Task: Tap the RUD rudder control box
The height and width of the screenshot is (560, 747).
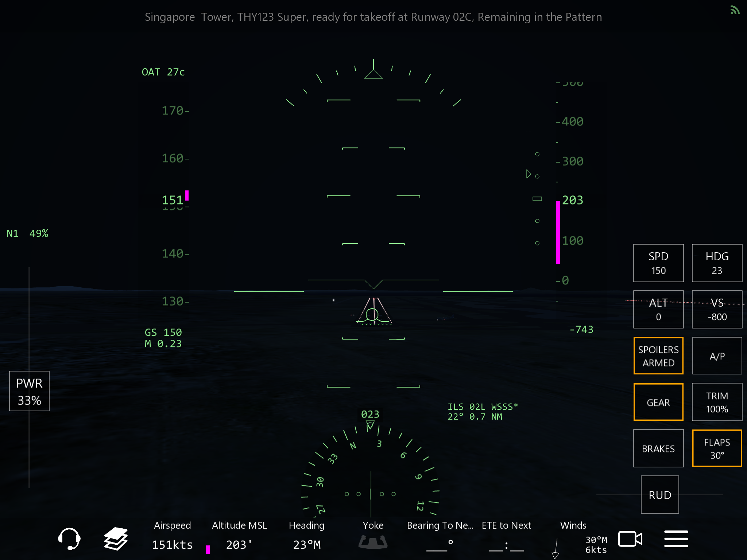Action: click(659, 495)
